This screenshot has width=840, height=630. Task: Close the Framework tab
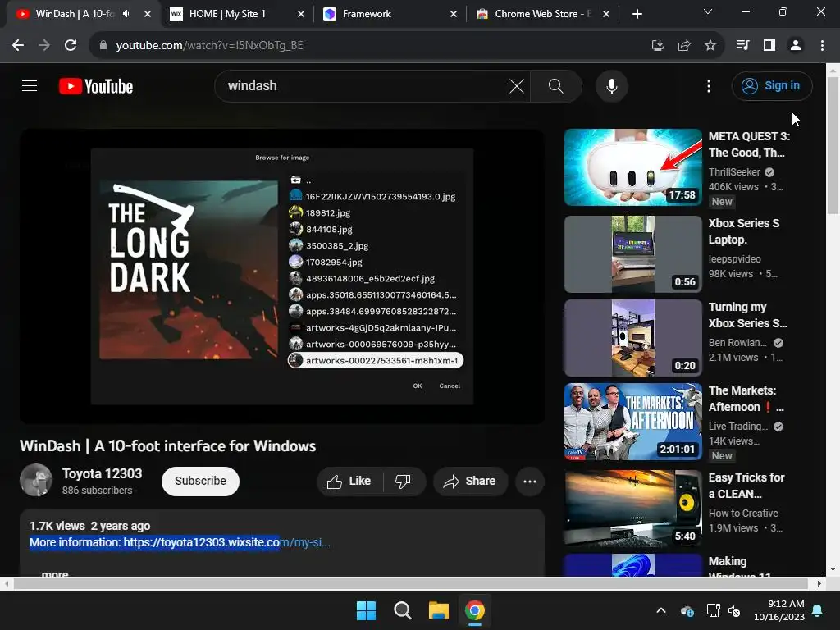click(x=454, y=14)
